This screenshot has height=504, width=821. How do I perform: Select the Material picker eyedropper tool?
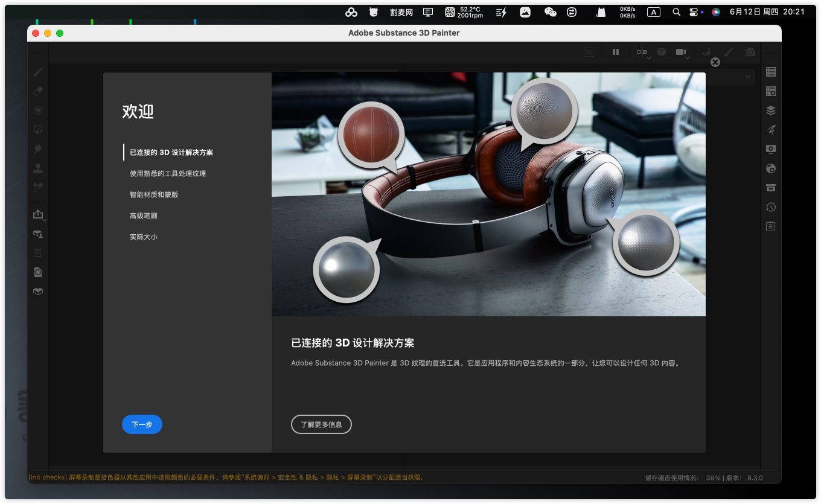(x=38, y=188)
